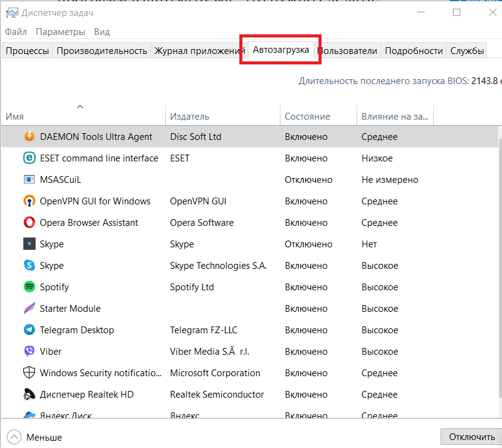Select the Windows Security shield icon
The image size is (502, 448).
29,373
